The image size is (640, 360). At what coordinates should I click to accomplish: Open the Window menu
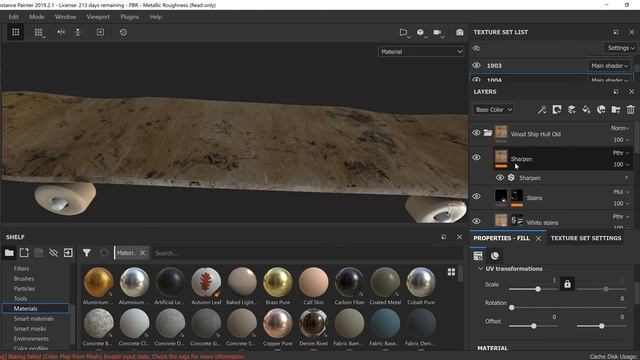[x=65, y=17]
